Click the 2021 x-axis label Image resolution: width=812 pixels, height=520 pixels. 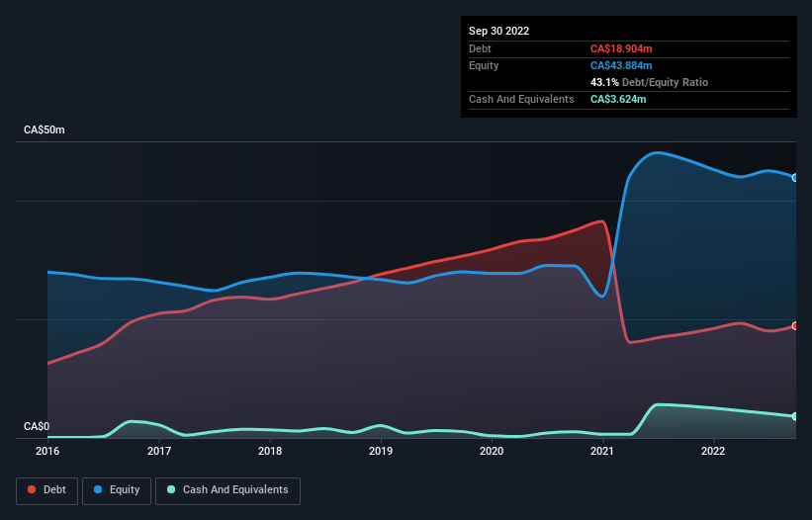[x=602, y=451]
